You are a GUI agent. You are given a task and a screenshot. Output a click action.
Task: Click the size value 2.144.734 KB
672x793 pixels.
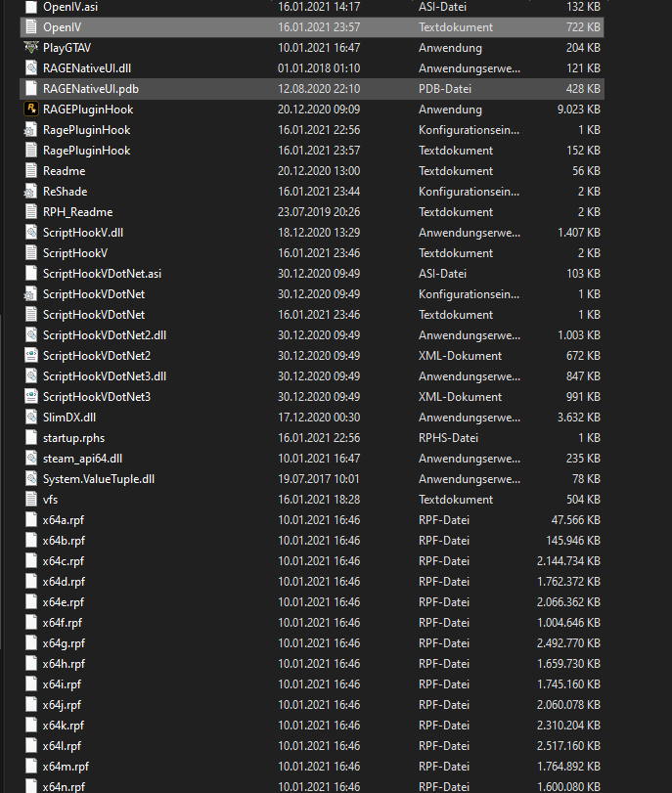[568, 561]
